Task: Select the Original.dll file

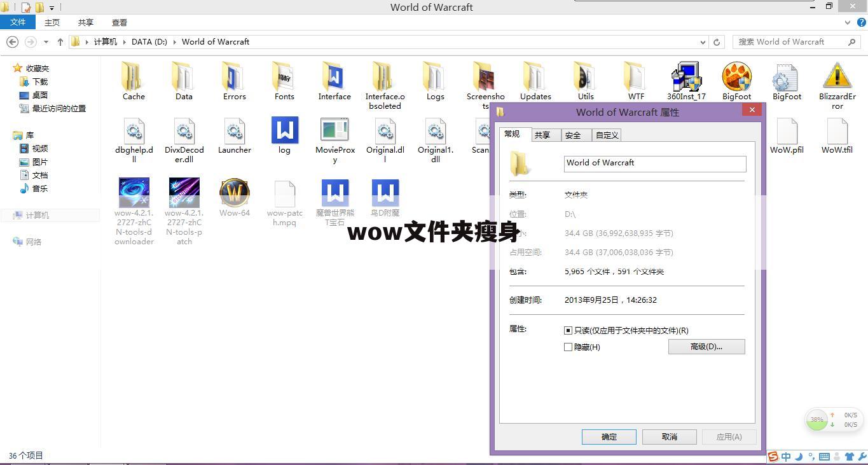Action: point(385,139)
